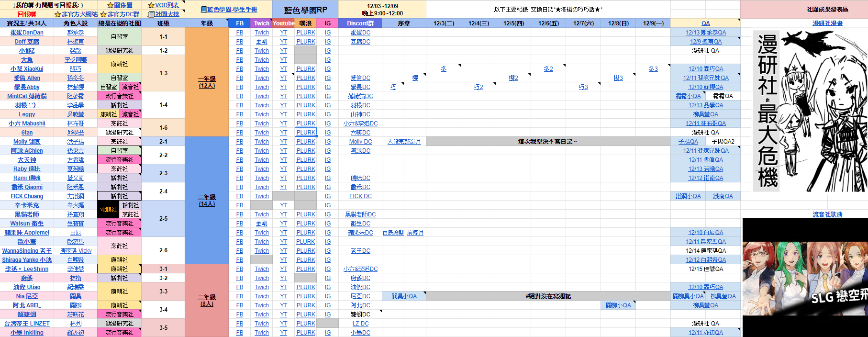Image resolution: width=868 pixels, height=337 pixels.
Task: Click the 漫研社最大危機 manga sketch image
Action: click(810, 111)
